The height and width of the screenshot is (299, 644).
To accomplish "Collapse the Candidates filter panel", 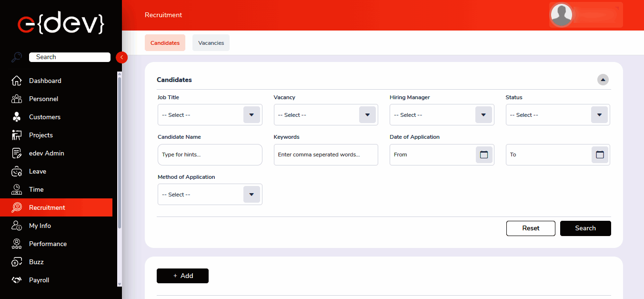I will pyautogui.click(x=603, y=80).
